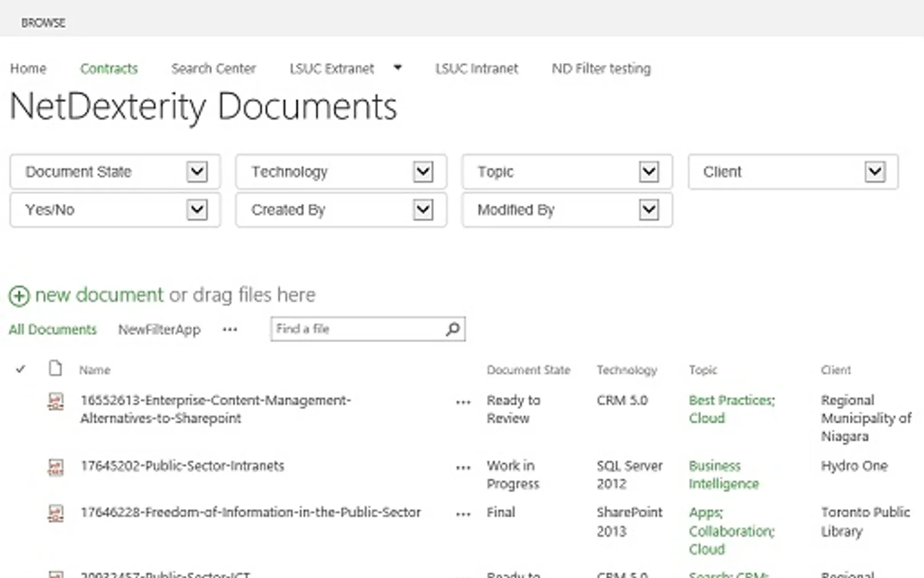Open the LSUC Extranet submenu arrow

(x=397, y=68)
